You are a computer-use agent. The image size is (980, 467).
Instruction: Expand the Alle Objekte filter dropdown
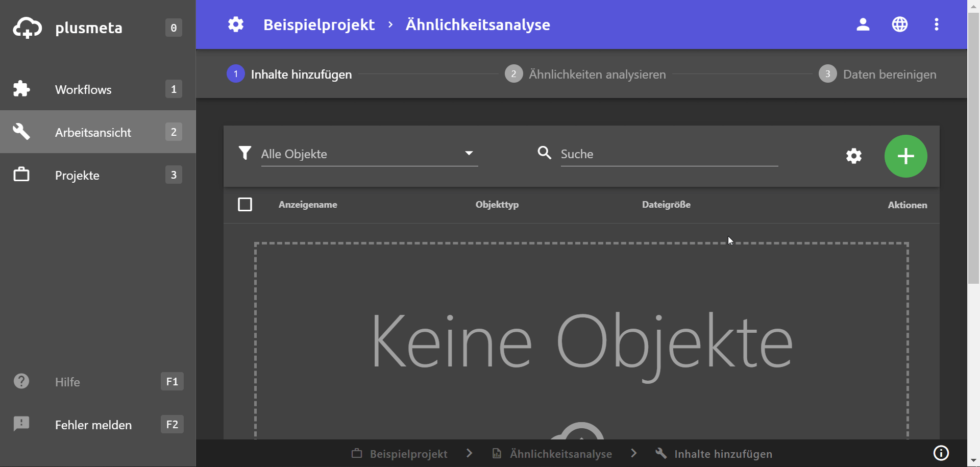370,154
